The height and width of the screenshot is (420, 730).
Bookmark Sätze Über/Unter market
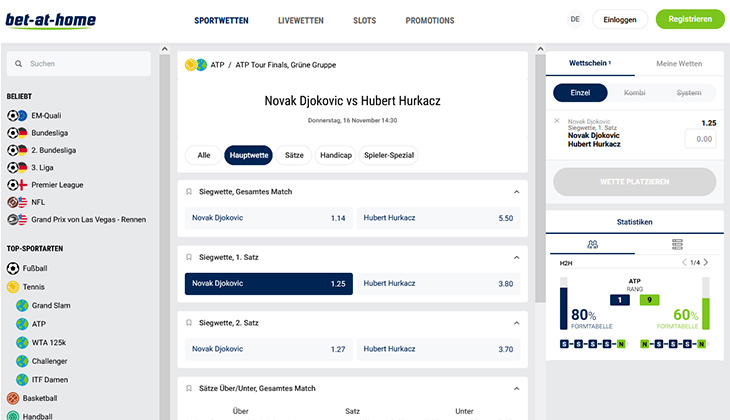[189, 388]
